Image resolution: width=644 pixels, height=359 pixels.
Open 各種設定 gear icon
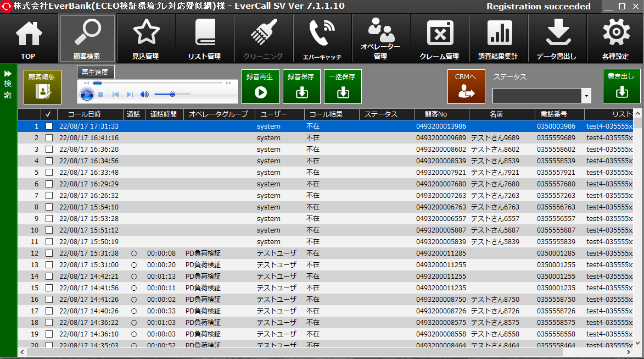(x=615, y=38)
